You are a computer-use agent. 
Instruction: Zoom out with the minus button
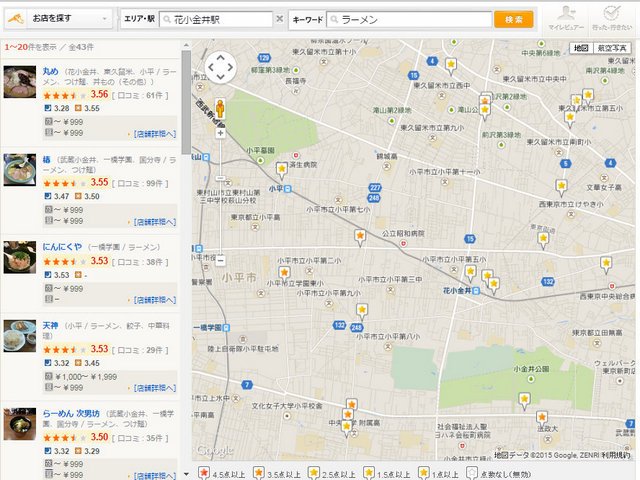point(220,260)
